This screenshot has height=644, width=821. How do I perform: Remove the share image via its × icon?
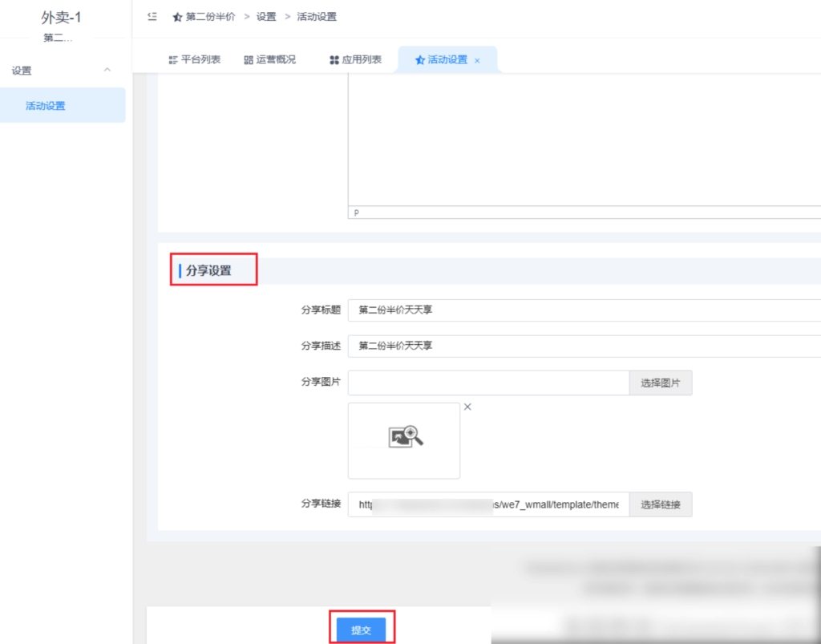[x=467, y=407]
